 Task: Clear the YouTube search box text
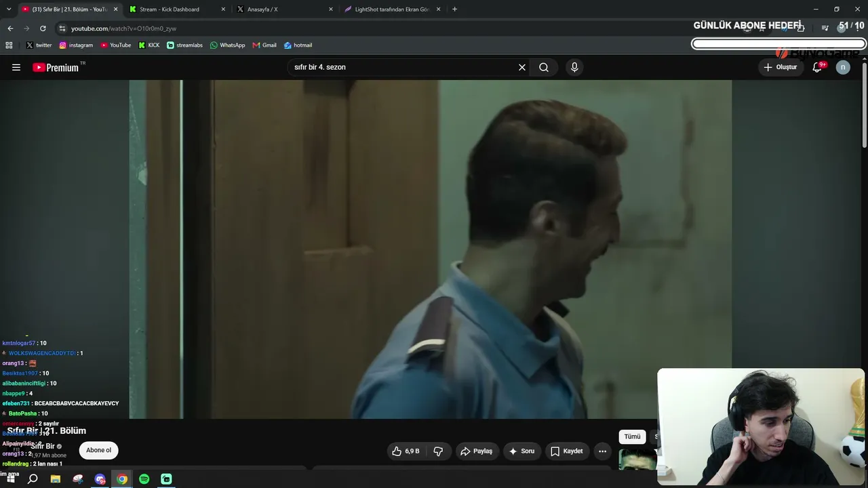(522, 67)
